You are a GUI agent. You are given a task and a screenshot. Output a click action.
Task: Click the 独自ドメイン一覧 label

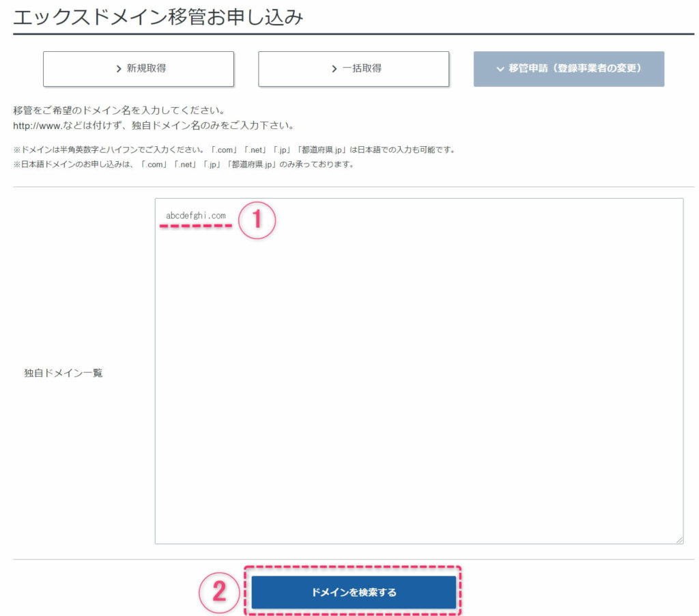coord(63,373)
